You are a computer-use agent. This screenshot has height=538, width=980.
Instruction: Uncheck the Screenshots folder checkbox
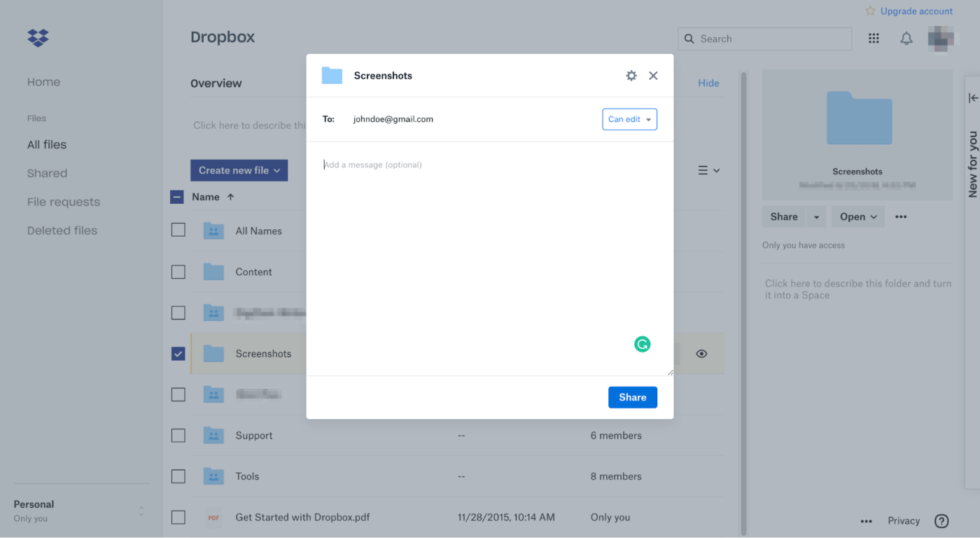pos(178,354)
